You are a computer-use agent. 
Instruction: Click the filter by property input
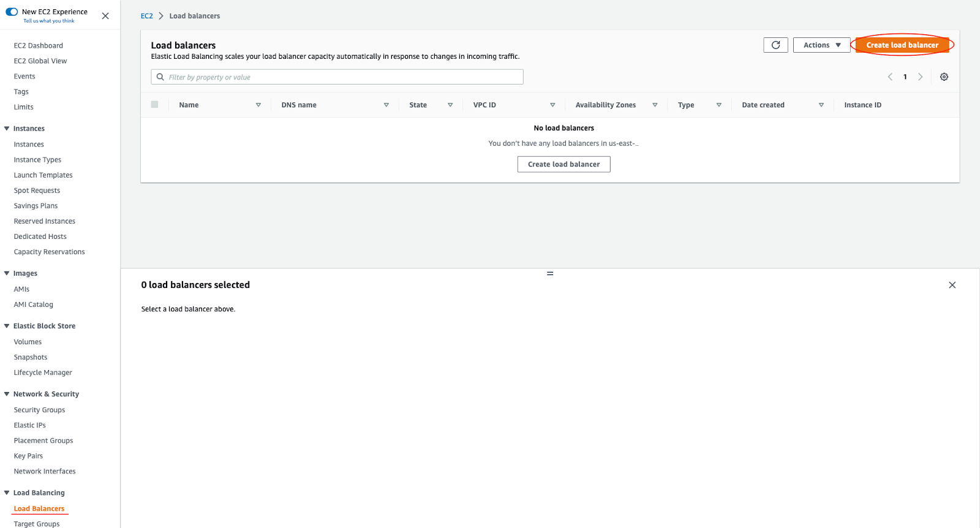coord(337,77)
